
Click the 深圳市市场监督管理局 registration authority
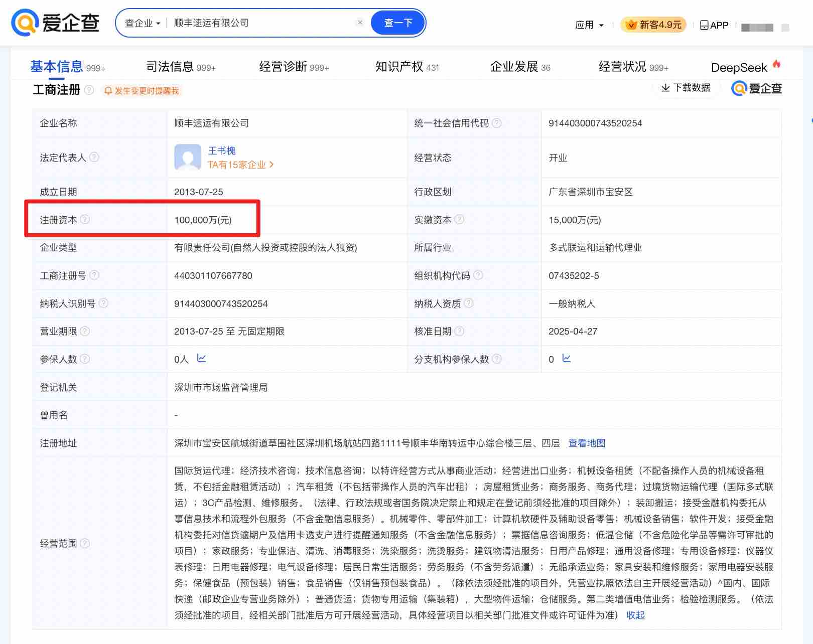click(221, 387)
